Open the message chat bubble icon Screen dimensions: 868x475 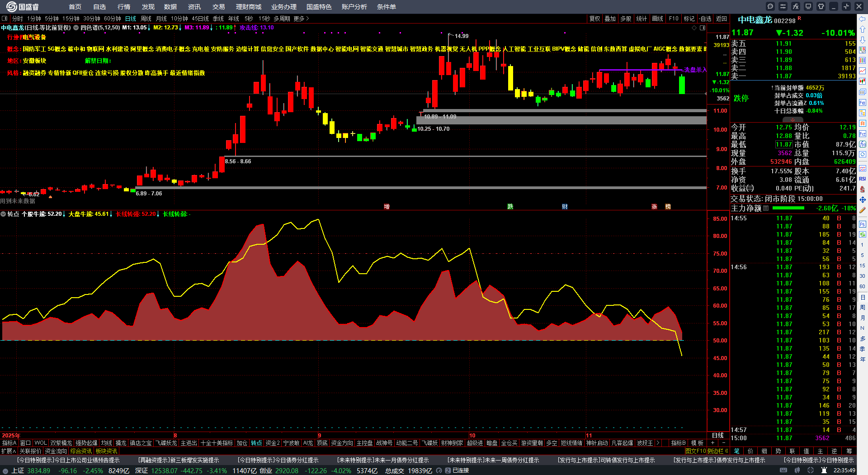770,6
